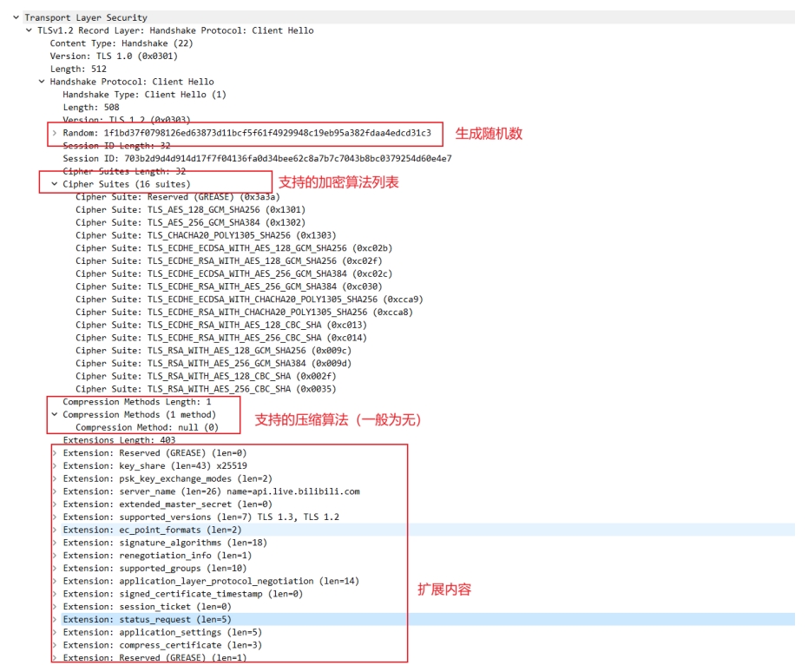Screen dimensions: 808x672
Task: Select Compression Method: null (0) row
Action: click(147, 427)
